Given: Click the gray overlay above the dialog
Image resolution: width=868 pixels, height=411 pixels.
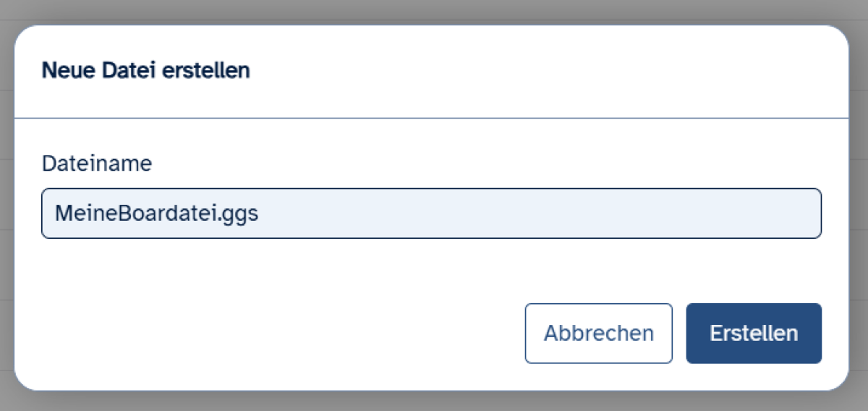Looking at the screenshot, I should [434, 10].
